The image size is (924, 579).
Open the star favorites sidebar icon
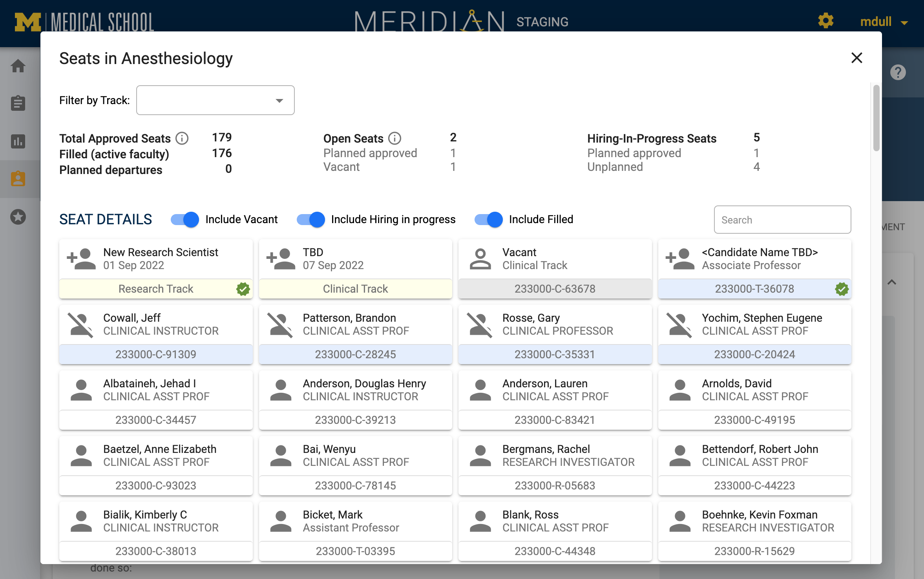(x=18, y=216)
